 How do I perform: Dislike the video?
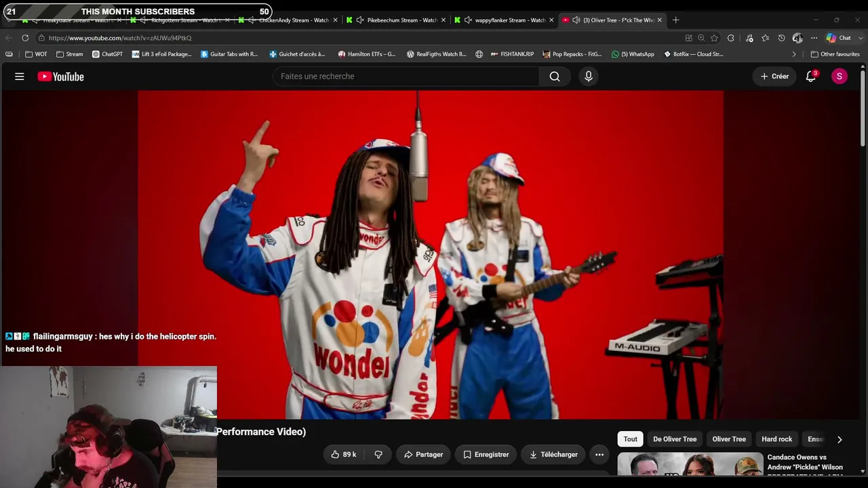[x=378, y=455]
